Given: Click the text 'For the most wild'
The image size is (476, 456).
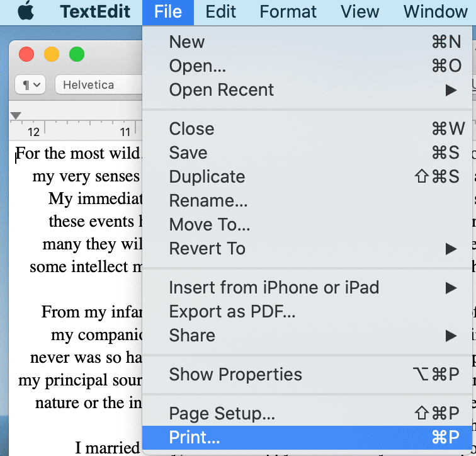Looking at the screenshot, I should tap(77, 153).
